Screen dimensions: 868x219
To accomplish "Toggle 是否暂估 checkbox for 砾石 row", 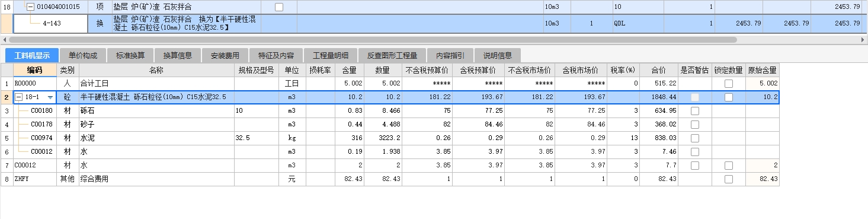I will [x=694, y=111].
